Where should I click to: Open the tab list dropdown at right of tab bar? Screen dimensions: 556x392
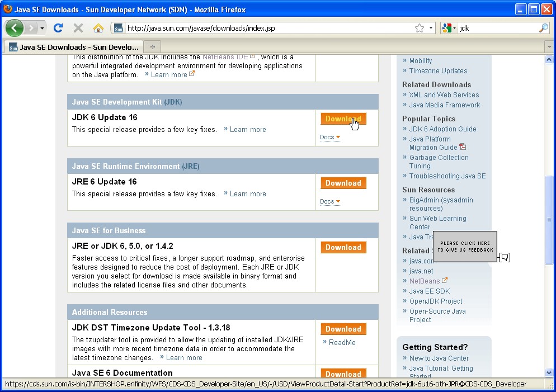[549, 46]
